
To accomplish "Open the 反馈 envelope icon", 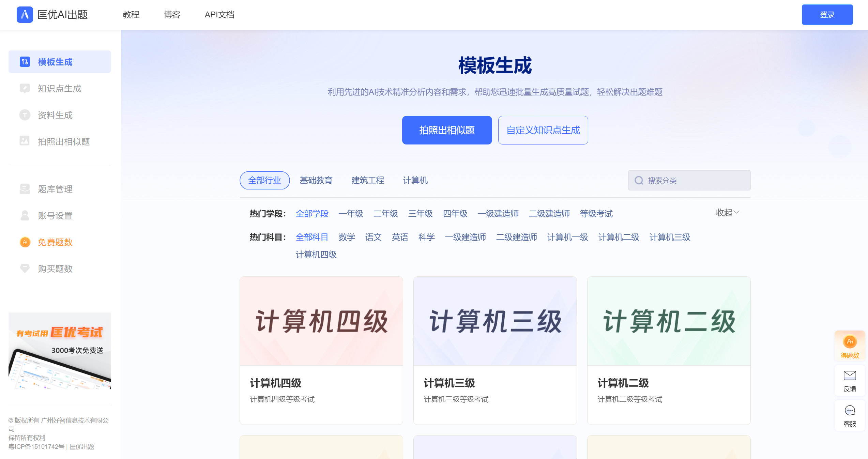I will click(850, 376).
